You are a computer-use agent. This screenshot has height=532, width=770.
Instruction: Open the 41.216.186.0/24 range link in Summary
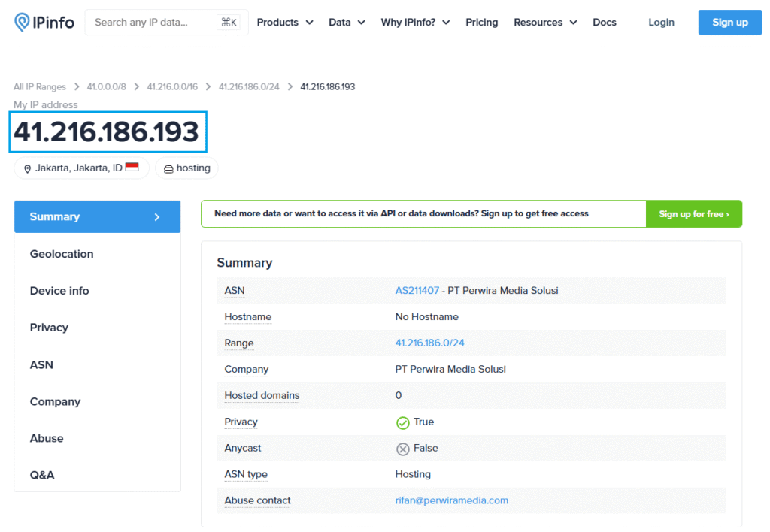429,343
